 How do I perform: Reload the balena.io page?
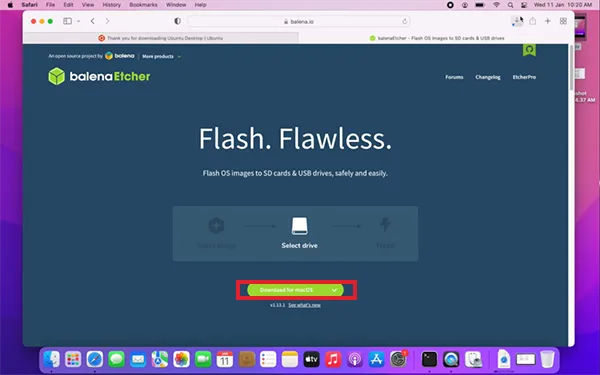(x=404, y=21)
